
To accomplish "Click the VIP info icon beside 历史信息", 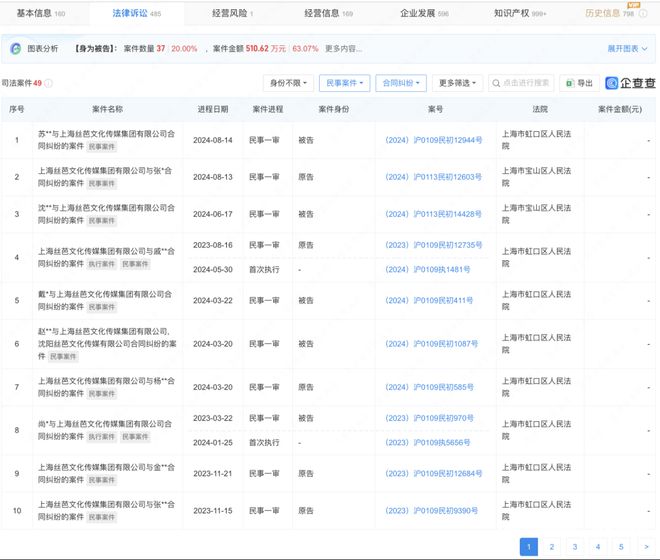I will 643,13.
